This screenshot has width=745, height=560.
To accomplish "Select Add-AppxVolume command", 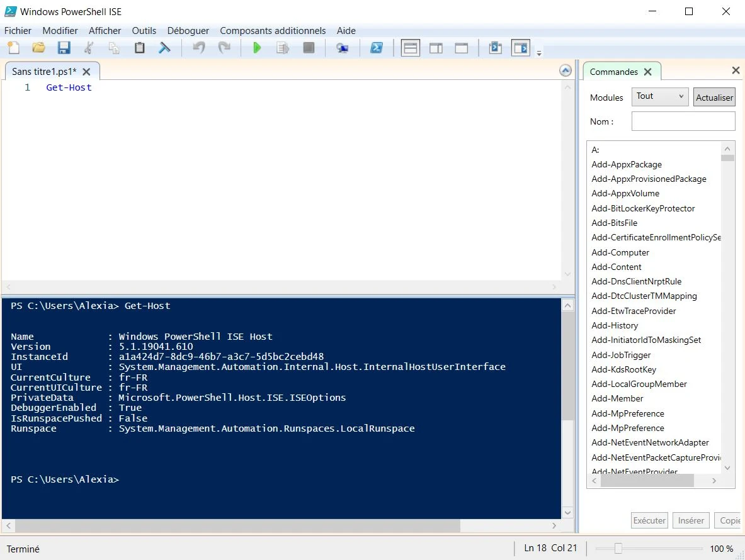I will click(625, 194).
